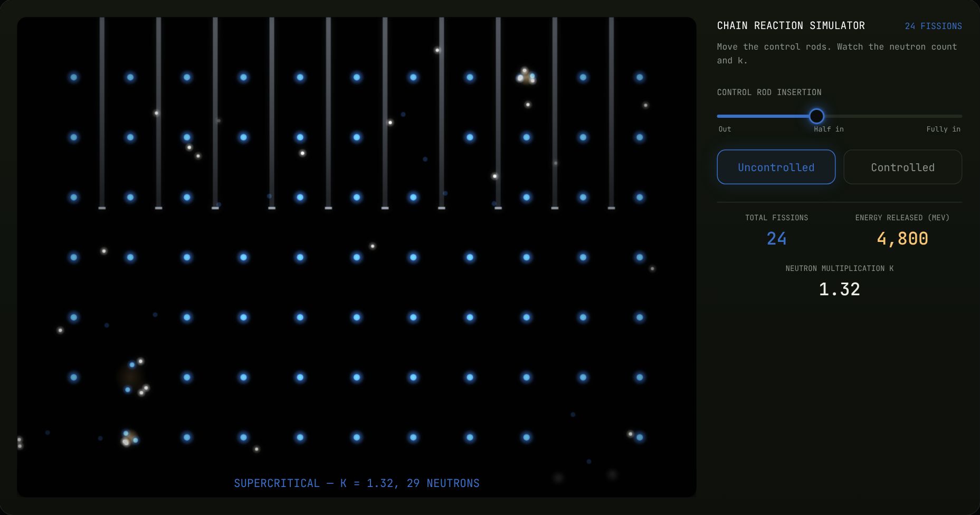Click the 'Out' slider label

[725, 129]
